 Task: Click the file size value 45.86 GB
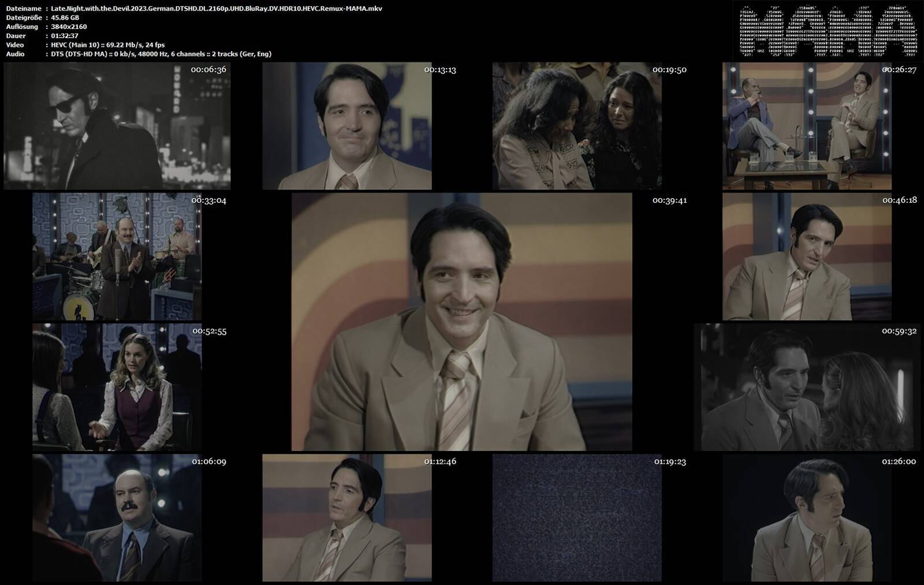pyautogui.click(x=65, y=17)
